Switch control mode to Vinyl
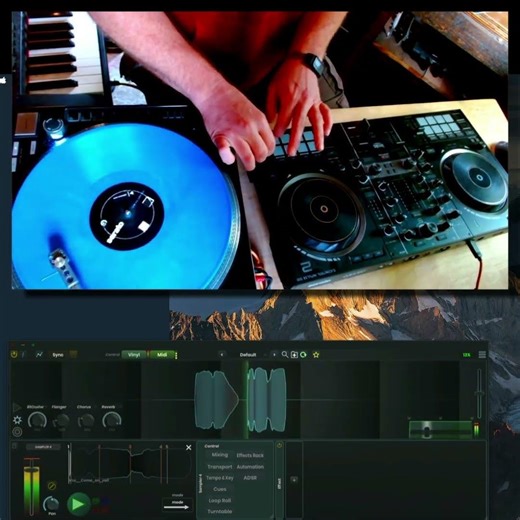The height and width of the screenshot is (520, 520). (x=134, y=355)
